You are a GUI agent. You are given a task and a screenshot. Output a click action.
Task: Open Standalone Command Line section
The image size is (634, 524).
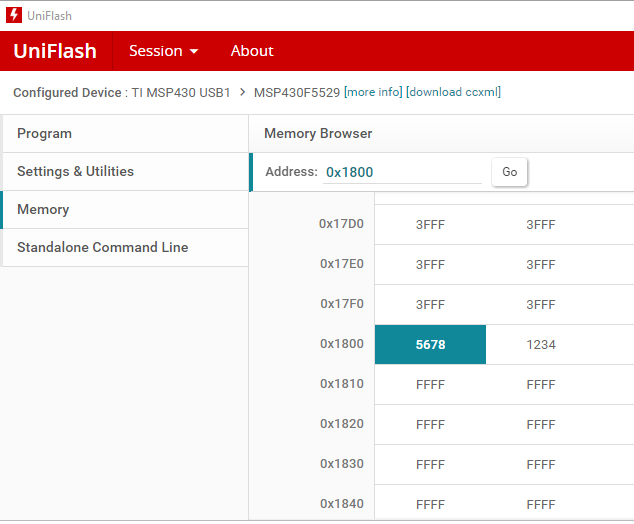coord(125,247)
